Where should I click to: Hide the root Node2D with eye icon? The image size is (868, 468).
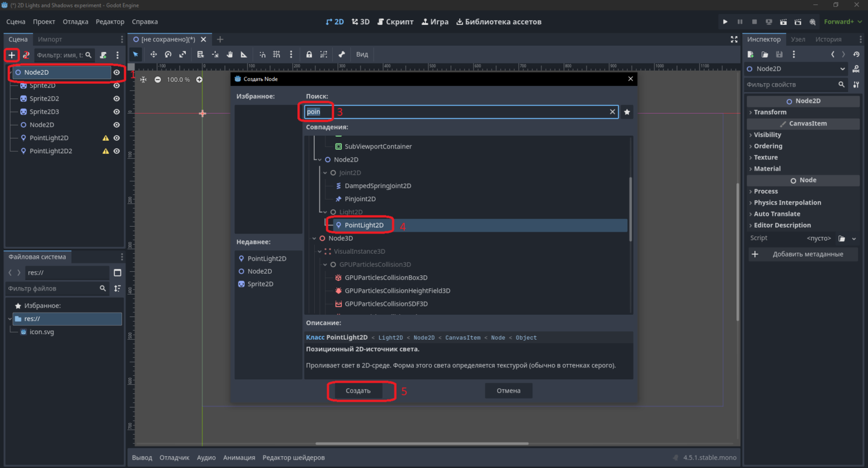(116, 72)
